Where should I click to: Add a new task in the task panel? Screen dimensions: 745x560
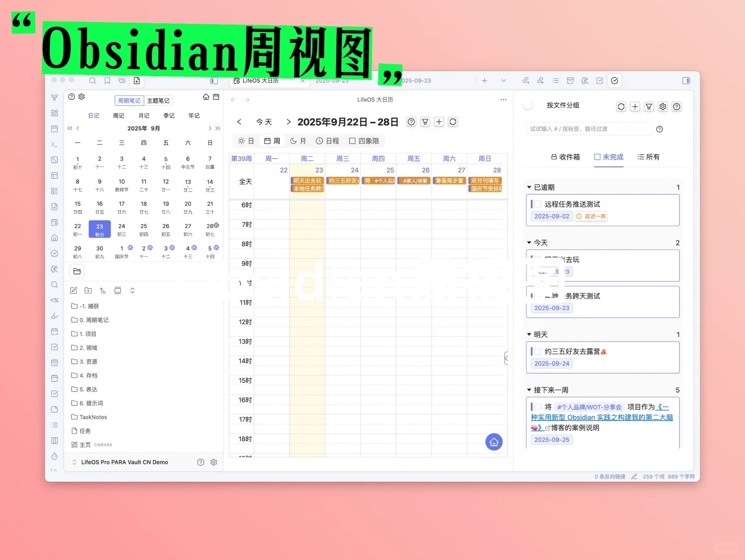coord(635,106)
